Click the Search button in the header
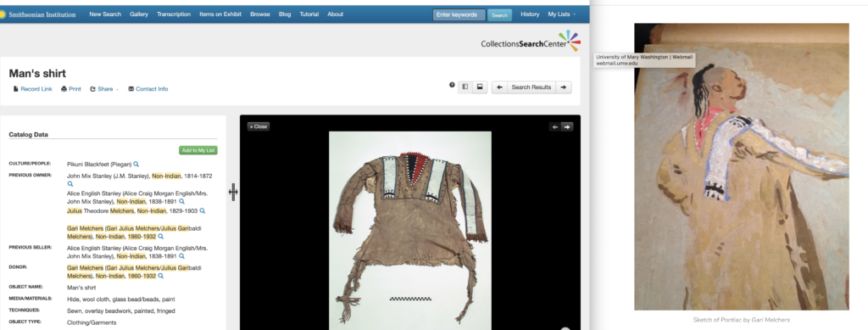 pos(499,15)
